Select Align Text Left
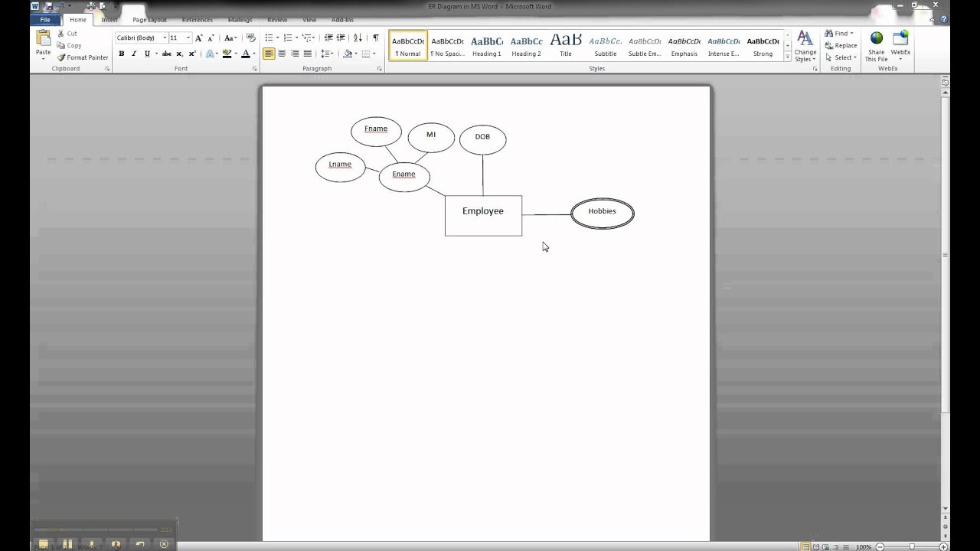This screenshot has height=551, width=980. point(269,54)
